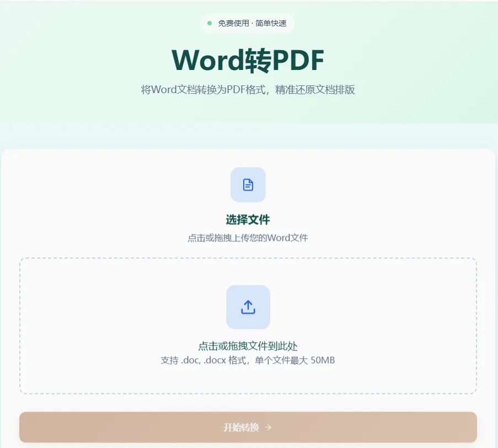Click the 免费使用 · 简单快速 badge
The width and height of the screenshot is (498, 448).
(x=248, y=23)
